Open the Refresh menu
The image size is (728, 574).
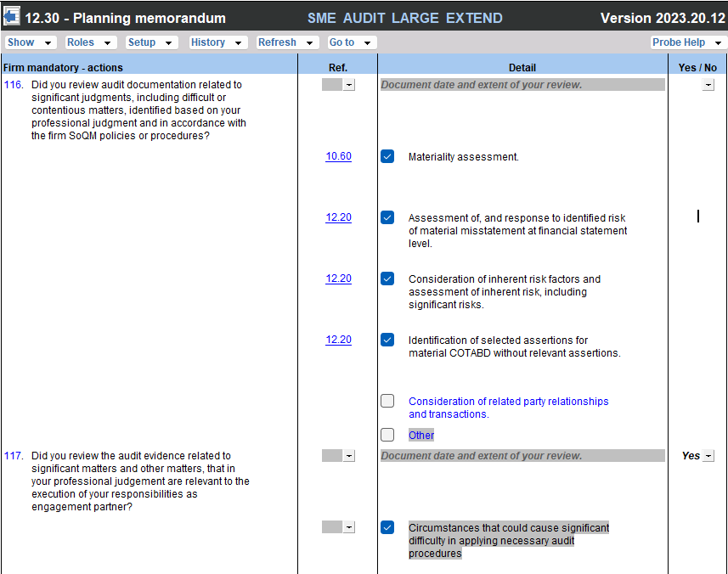(x=285, y=42)
